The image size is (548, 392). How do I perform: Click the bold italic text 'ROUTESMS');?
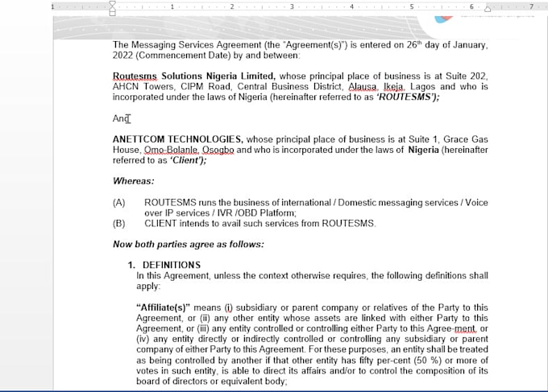pos(408,97)
